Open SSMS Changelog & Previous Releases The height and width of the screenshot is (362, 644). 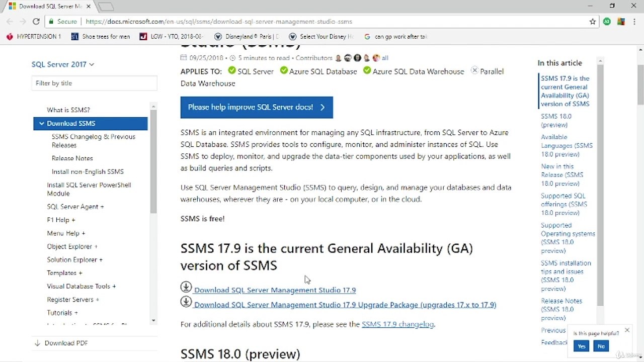94,141
